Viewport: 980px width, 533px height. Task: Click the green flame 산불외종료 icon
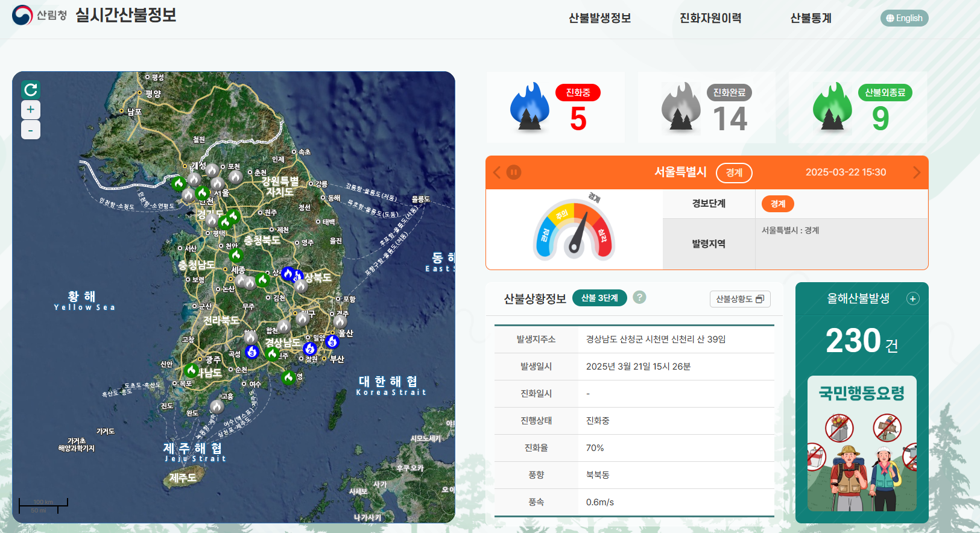point(832,107)
